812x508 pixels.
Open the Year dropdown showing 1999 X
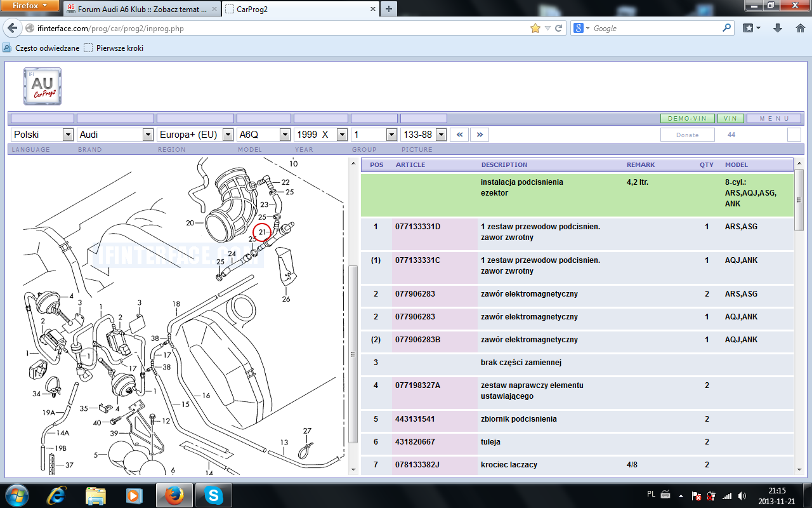321,135
